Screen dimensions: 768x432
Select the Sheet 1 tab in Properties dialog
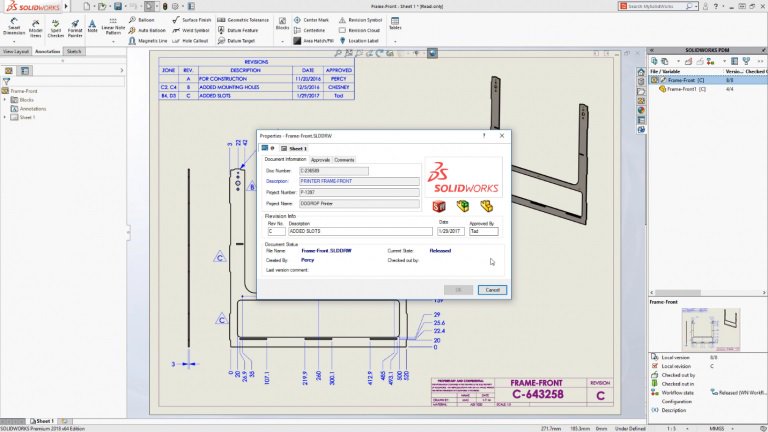[x=294, y=148]
